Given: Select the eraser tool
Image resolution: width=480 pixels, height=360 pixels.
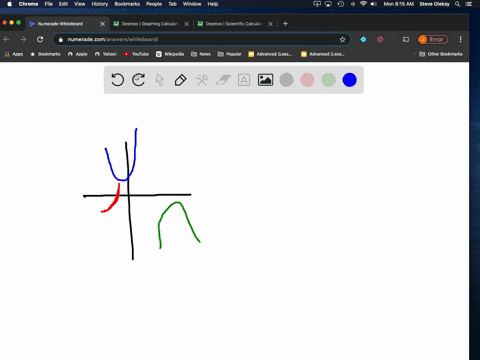Looking at the screenshot, I should click(x=223, y=80).
